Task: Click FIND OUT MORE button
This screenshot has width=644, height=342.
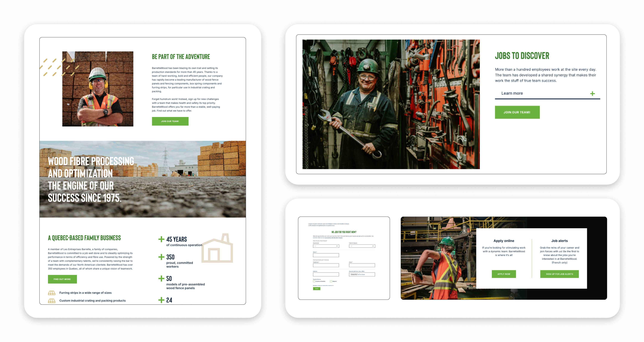Action: 62,279
